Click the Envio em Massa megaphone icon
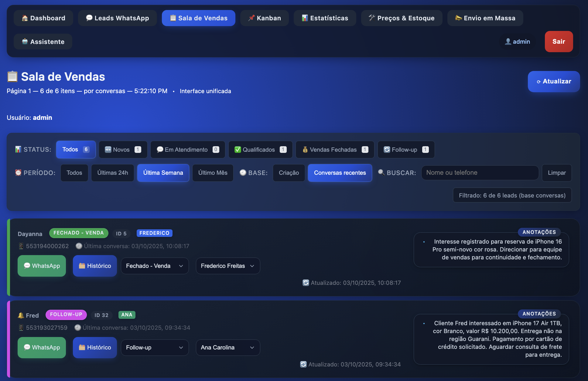This screenshot has width=588, height=381. 458,18
